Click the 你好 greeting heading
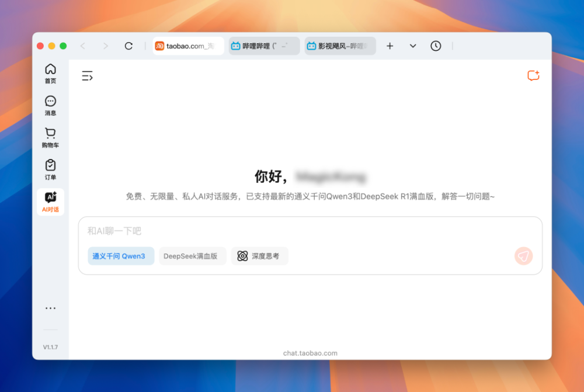The height and width of the screenshot is (392, 584). tap(271, 176)
